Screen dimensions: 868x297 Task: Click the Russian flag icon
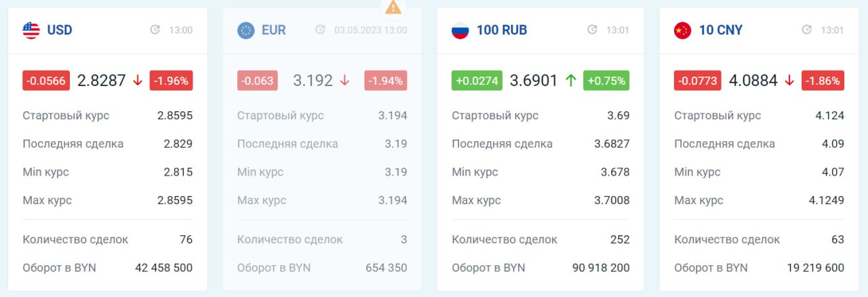pyautogui.click(x=460, y=30)
